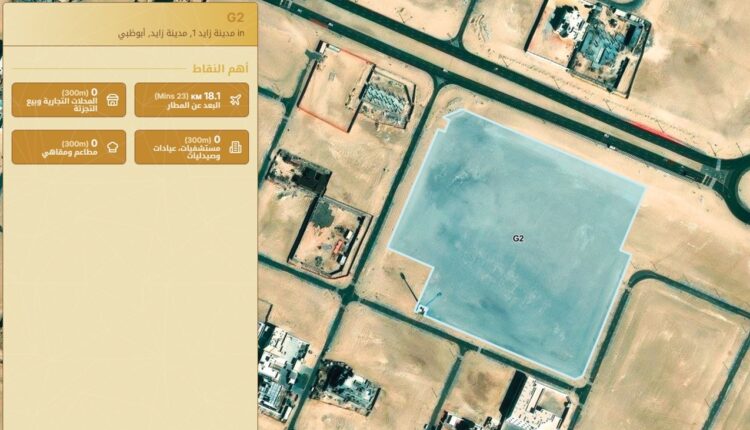Click the white-roofed building at map bottom left
Viewport: 750px width, 430px height.
280,371
